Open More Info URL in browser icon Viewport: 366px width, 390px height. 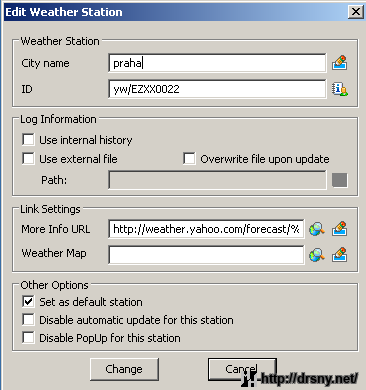tap(316, 229)
